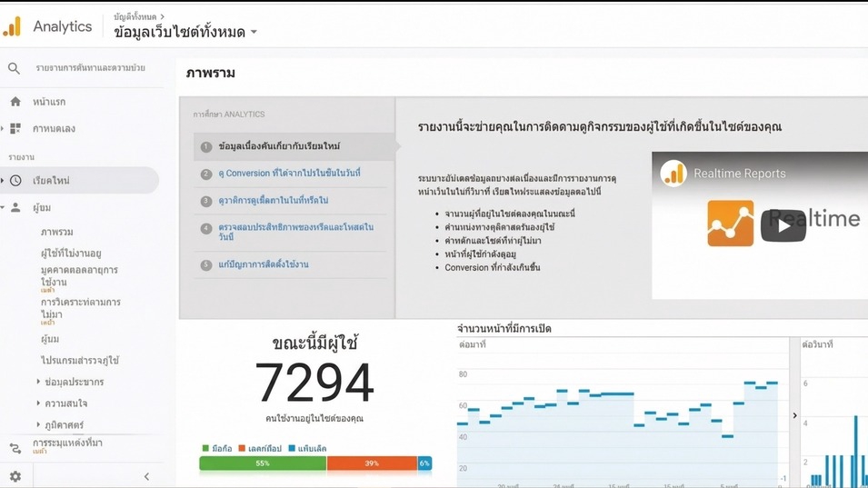Open step 5 in education list
This screenshot has height=488, width=868.
click(x=264, y=264)
